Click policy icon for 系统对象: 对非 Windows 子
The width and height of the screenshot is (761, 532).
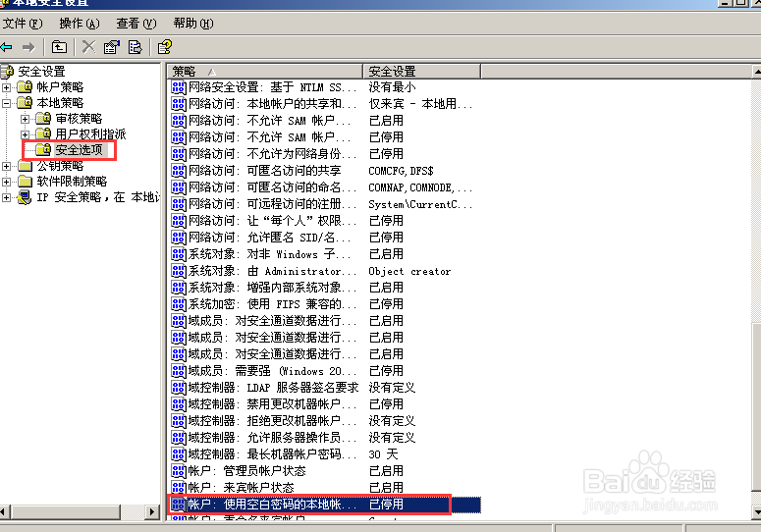179,254
